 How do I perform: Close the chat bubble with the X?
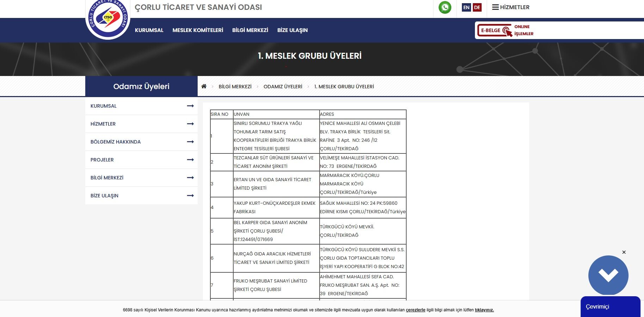point(624,252)
